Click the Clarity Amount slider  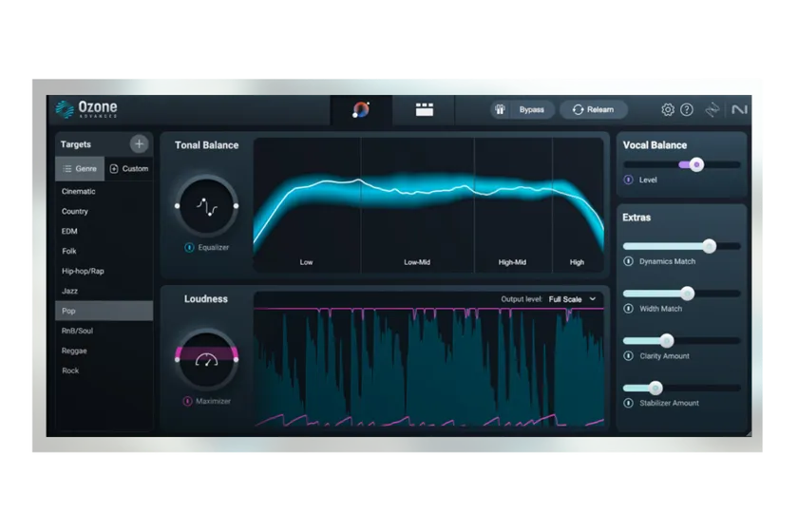pos(682,341)
